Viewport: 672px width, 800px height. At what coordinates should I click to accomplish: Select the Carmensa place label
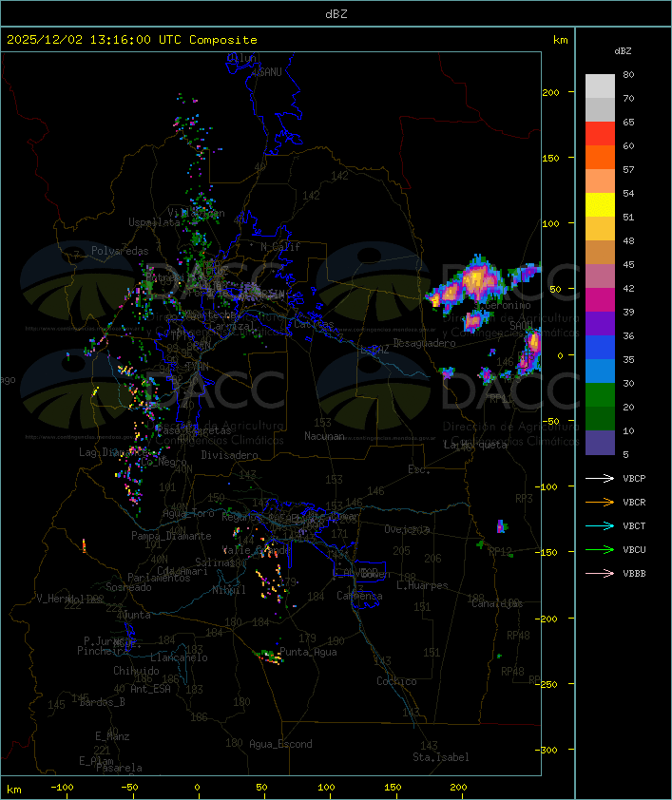[x=359, y=596]
